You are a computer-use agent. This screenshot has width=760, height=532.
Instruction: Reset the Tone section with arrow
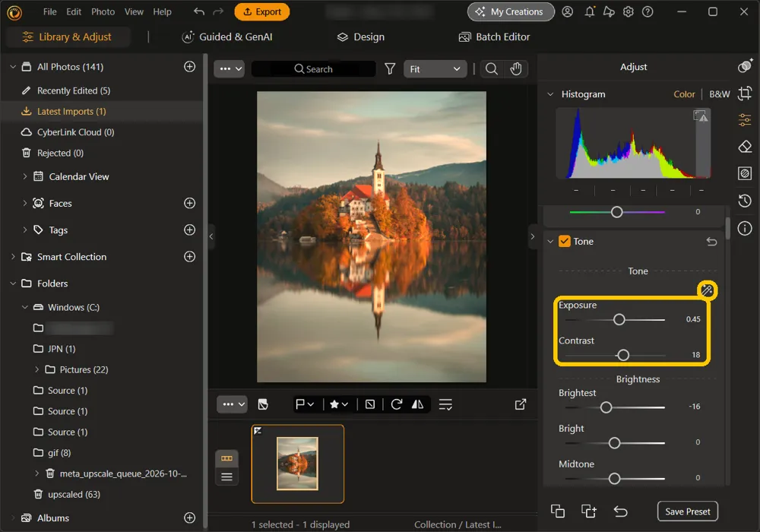(711, 241)
